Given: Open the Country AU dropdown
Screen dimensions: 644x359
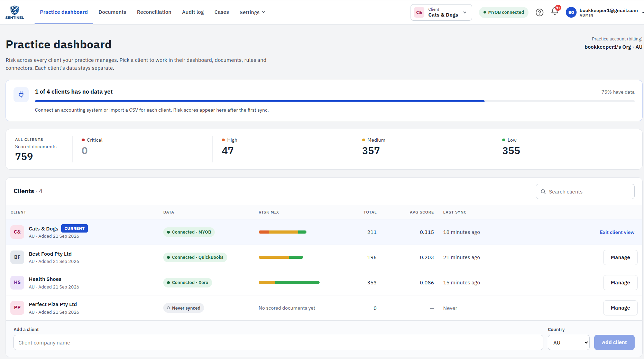Looking at the screenshot, I should point(569,343).
